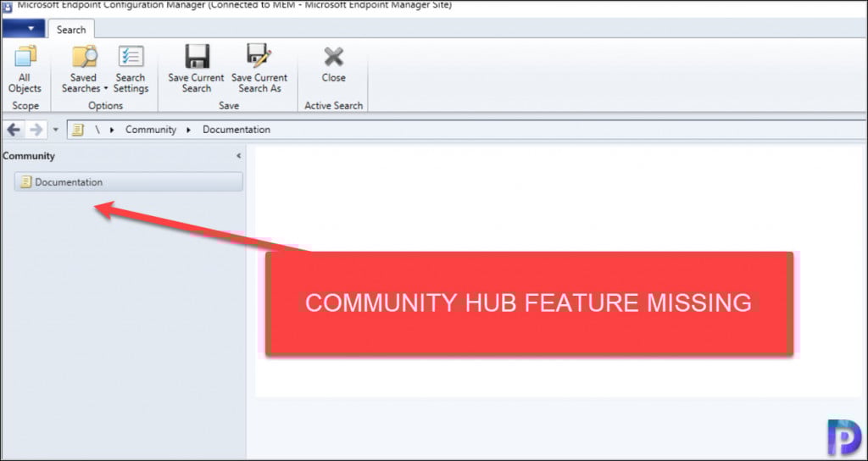Open Search Settings in the ribbon
Viewport: 868px width, 461px height.
point(131,69)
